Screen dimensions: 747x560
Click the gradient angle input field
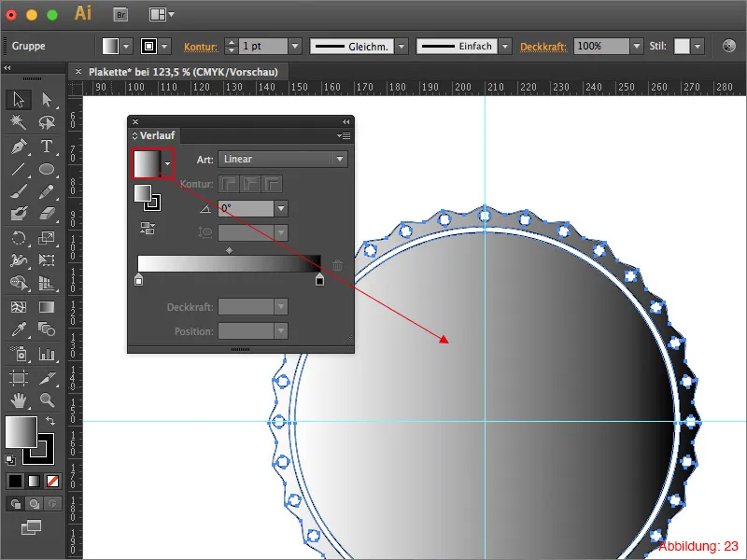tap(247, 208)
